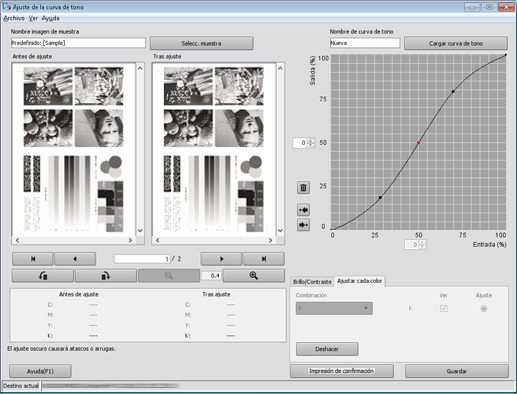Select upper black control point on curve
This screenshot has width=517, height=394.
tap(453, 91)
